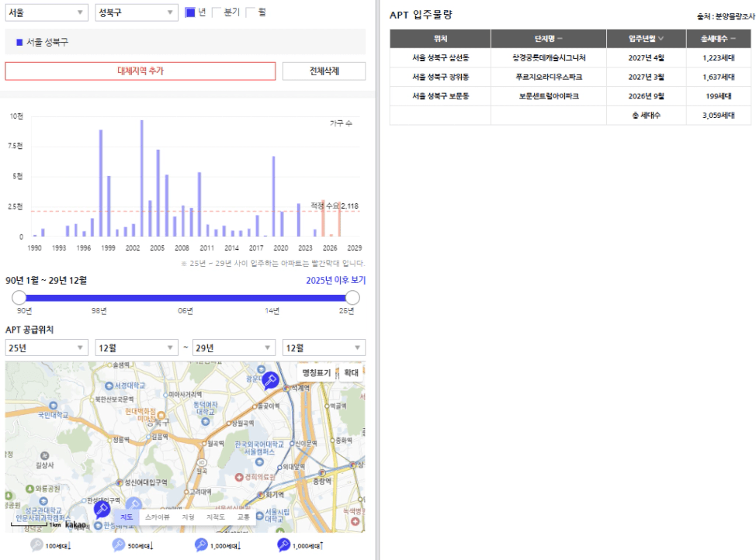Click the 전체삭제 button
Image resolution: width=756 pixels, height=560 pixels.
point(324,71)
